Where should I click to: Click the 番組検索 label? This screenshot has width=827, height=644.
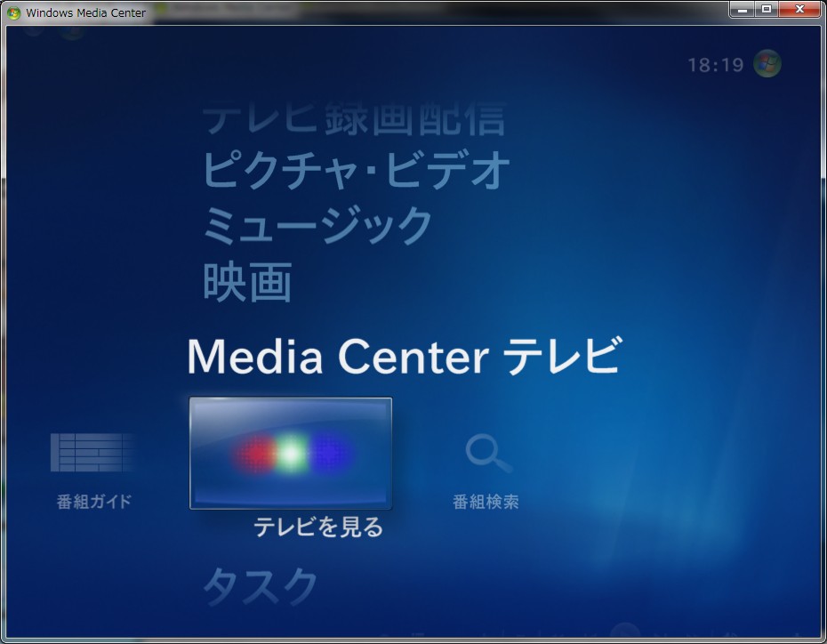486,502
